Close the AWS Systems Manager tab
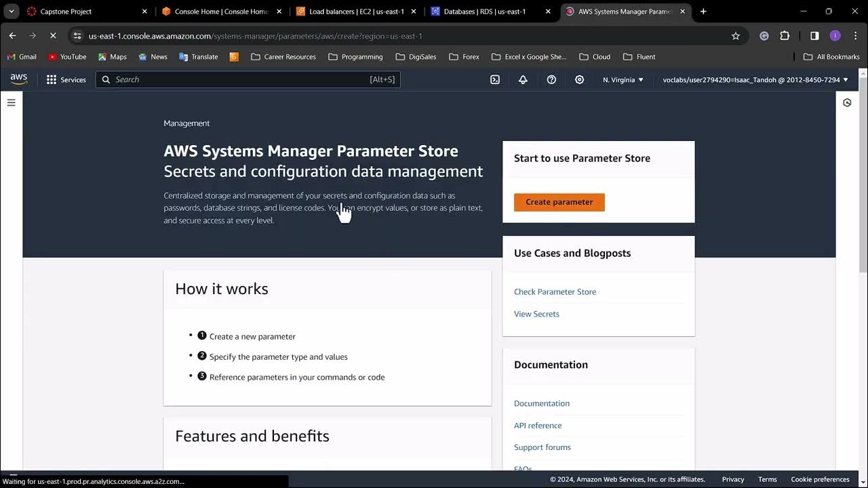Image resolution: width=868 pixels, height=488 pixels. (683, 12)
